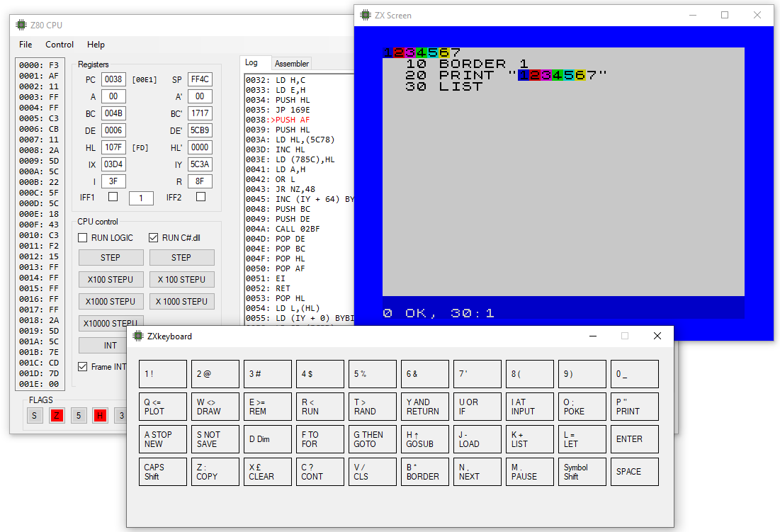Image resolution: width=780 pixels, height=532 pixels.
Task: Maximize the ZX Screen window
Action: coord(725,15)
